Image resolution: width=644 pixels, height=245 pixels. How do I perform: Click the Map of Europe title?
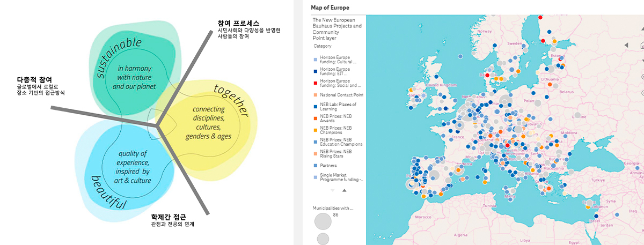[330, 8]
